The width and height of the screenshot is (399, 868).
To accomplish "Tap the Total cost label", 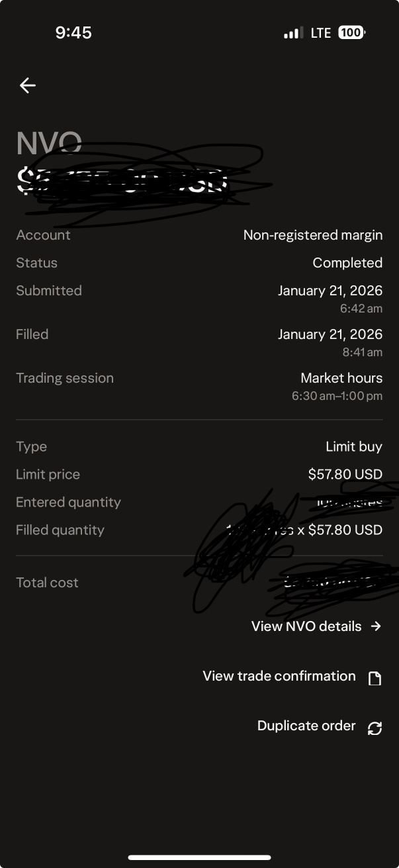I will click(47, 583).
